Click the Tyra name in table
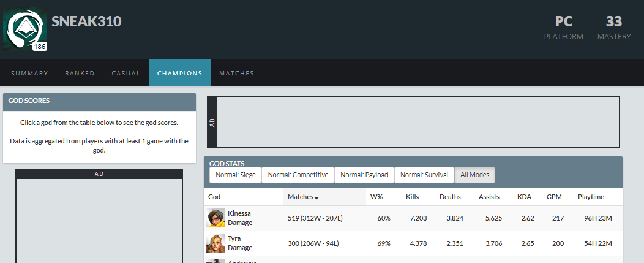 (234, 238)
